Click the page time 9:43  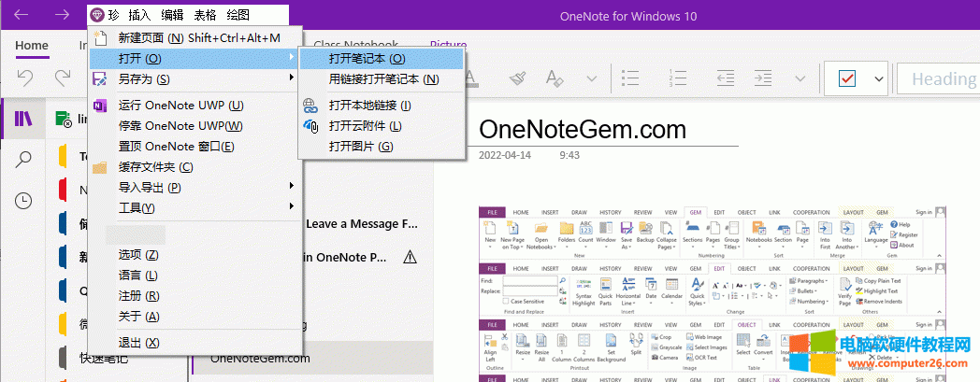[x=570, y=155]
